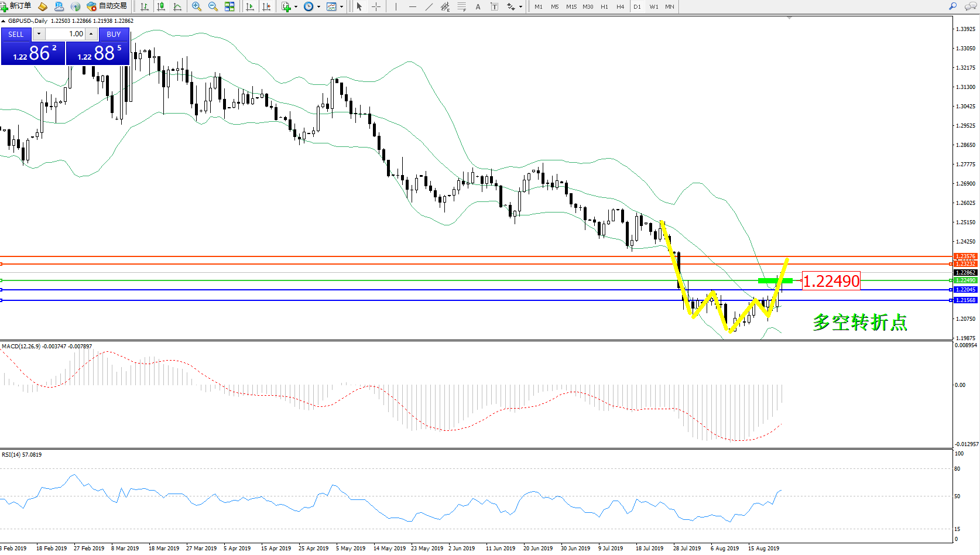This screenshot has height=555, width=980.
Task: Open the search magnifier in the toolbar
Action: tap(952, 6)
